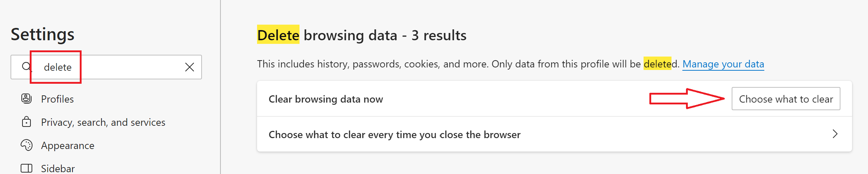Click the Profiles person icon
The height and width of the screenshot is (174, 868).
[x=26, y=99]
